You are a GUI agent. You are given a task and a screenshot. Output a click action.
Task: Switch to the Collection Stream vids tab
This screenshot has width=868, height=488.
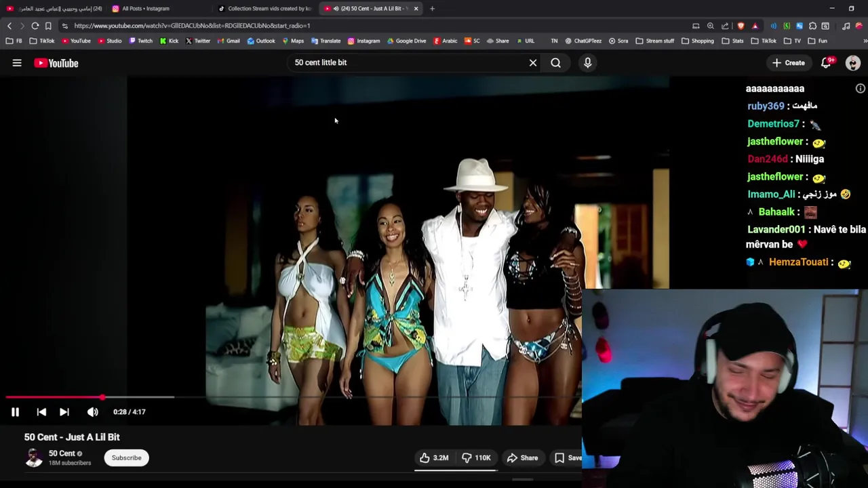click(x=264, y=9)
